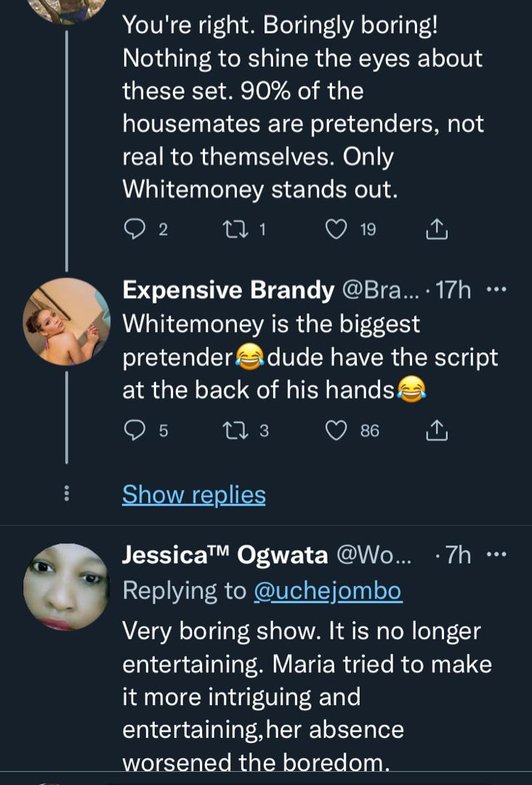The image size is (532, 785).
Task: Like the tweet with 19 likes
Action: coord(336,230)
